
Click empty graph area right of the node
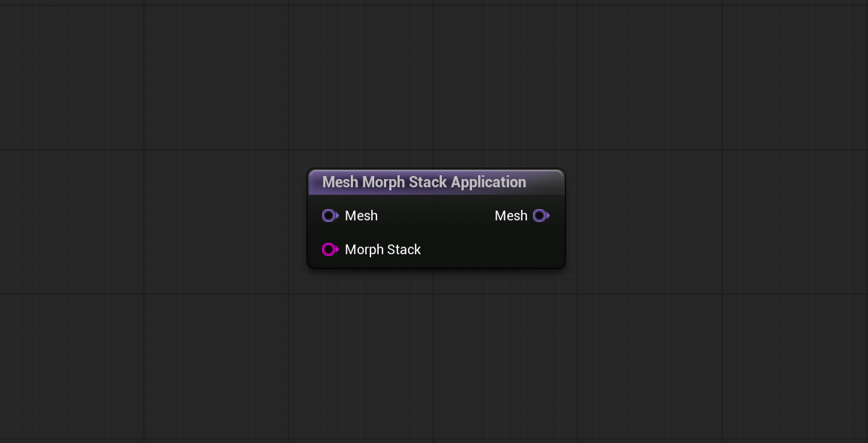(x=714, y=221)
